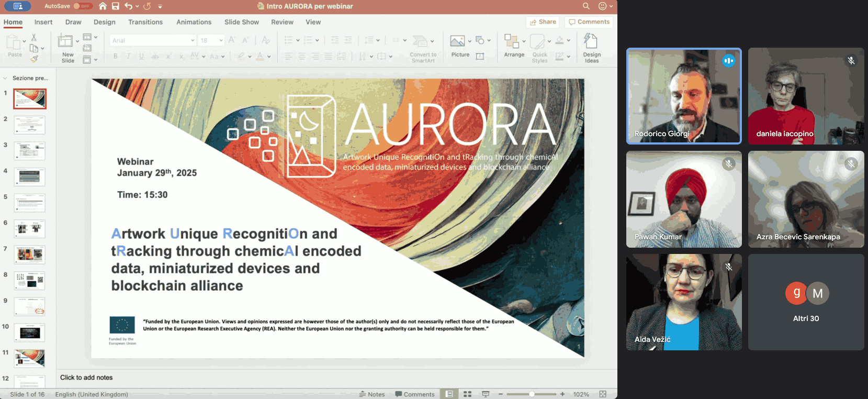Fit slide to window icon
Screen dimensions: 868x399
tap(603, 394)
